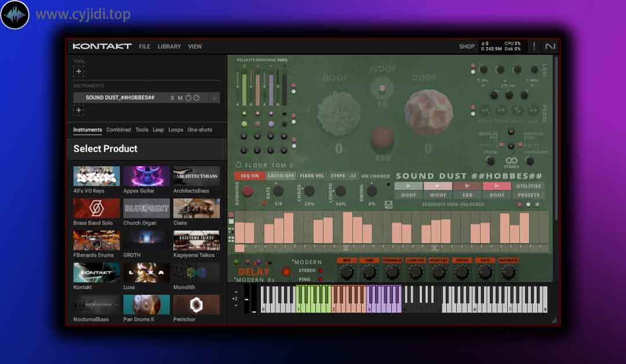Click the reload icon beside FLOOR TOM 2
Viewport: 626px width, 364px height.
(x=238, y=165)
